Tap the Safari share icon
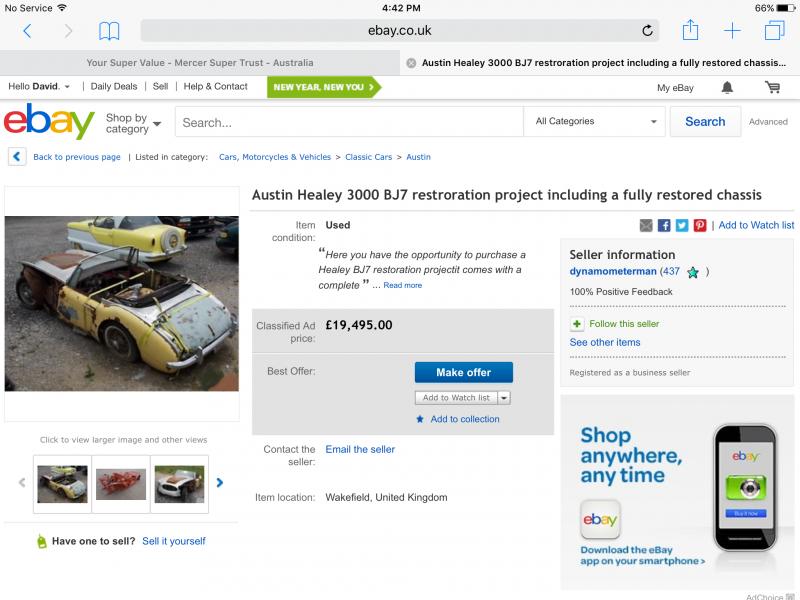The height and width of the screenshot is (600, 800). (690, 30)
